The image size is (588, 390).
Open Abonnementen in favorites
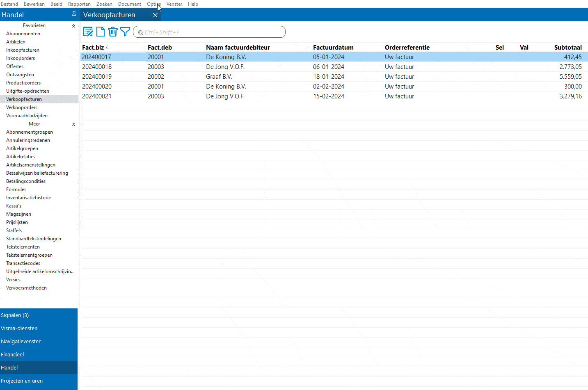[23, 34]
